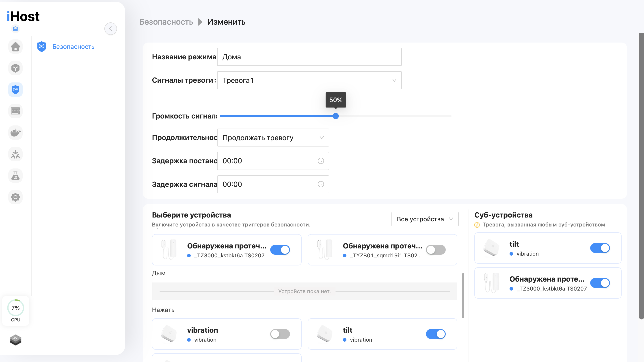Select the Безопасность menu item in the side panel
Screen dimensions: 644x362
pyautogui.click(x=73, y=47)
